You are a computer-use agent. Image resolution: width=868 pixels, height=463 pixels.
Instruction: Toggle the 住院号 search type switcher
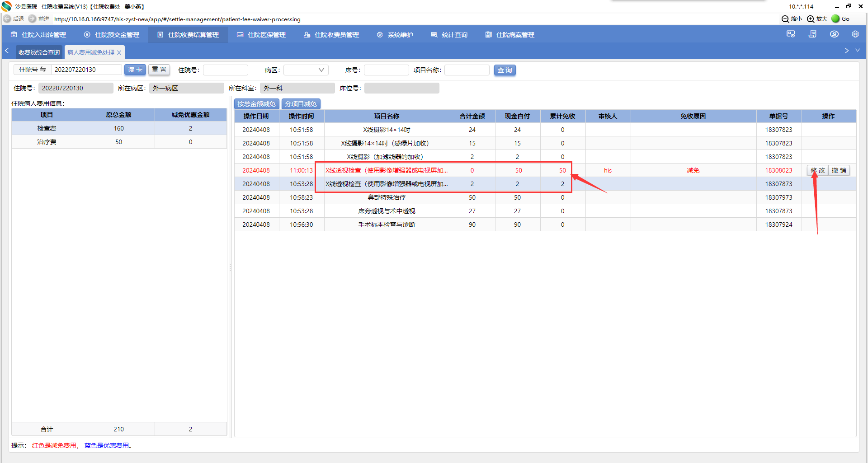(x=33, y=70)
